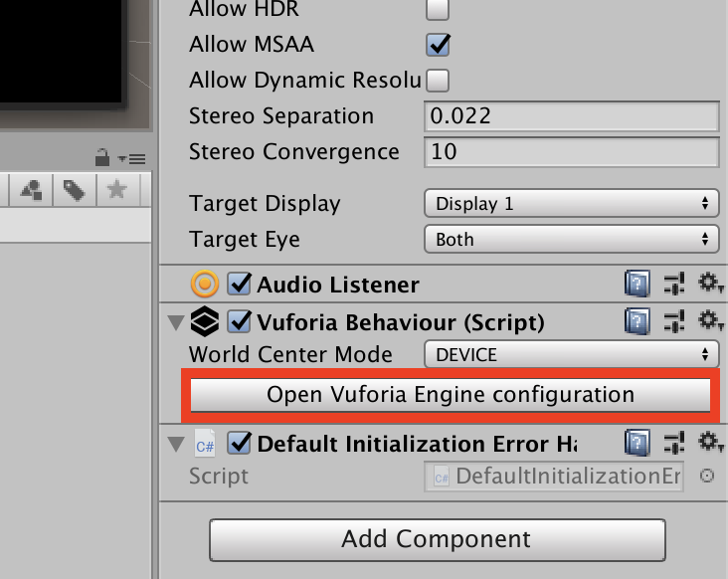The width and height of the screenshot is (728, 579).
Task: Open Vuforia Behaviour help reference icon
Action: point(637,321)
